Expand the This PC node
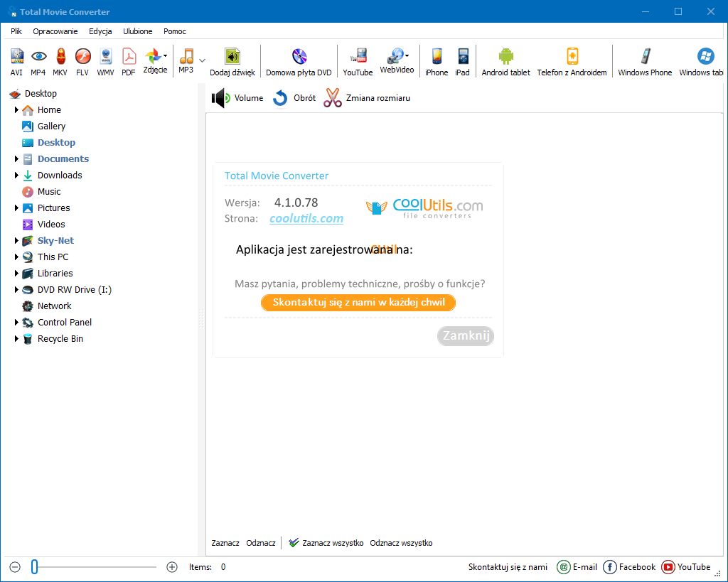 click(x=16, y=257)
